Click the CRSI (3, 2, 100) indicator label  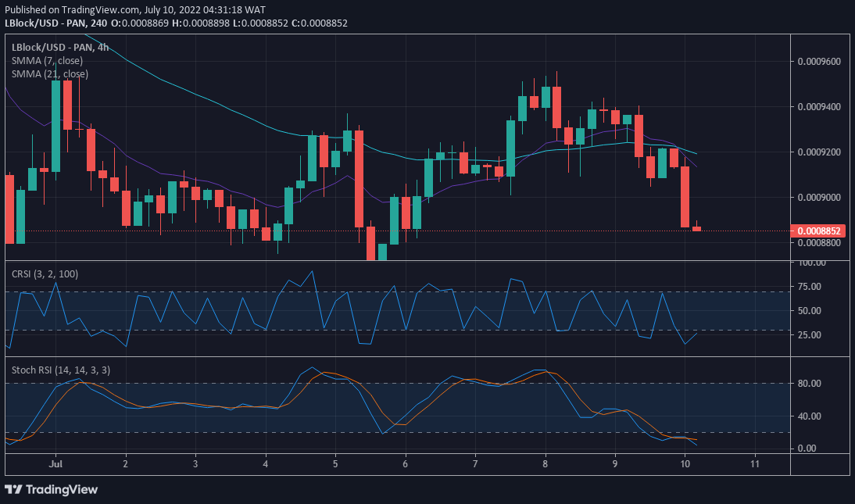tap(45, 273)
